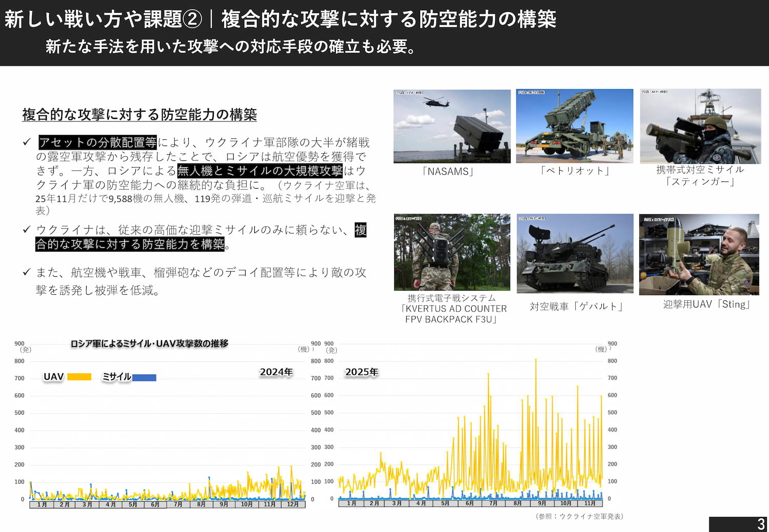This screenshot has height=532, width=769.
Task: Click the Stinger missile soldier photo
Action: [x=700, y=126]
